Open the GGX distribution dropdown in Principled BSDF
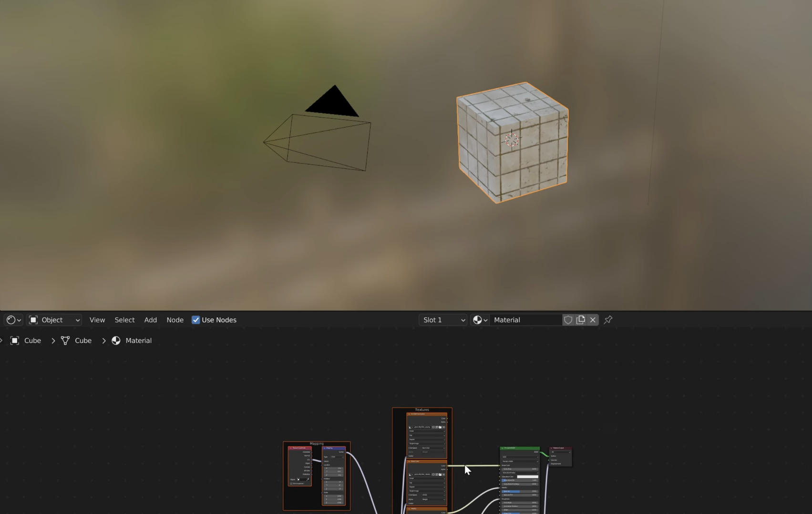 click(520, 457)
